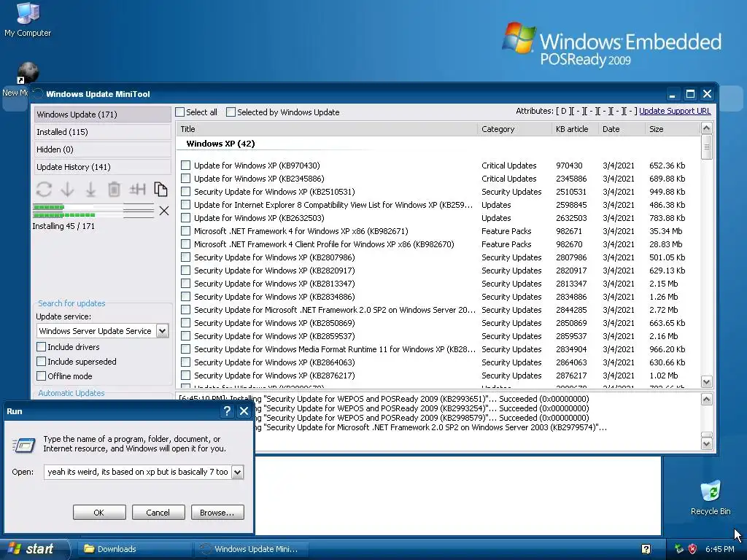The width and height of the screenshot is (747, 560).
Task: Click the Run dialog program icon
Action: pos(24,445)
